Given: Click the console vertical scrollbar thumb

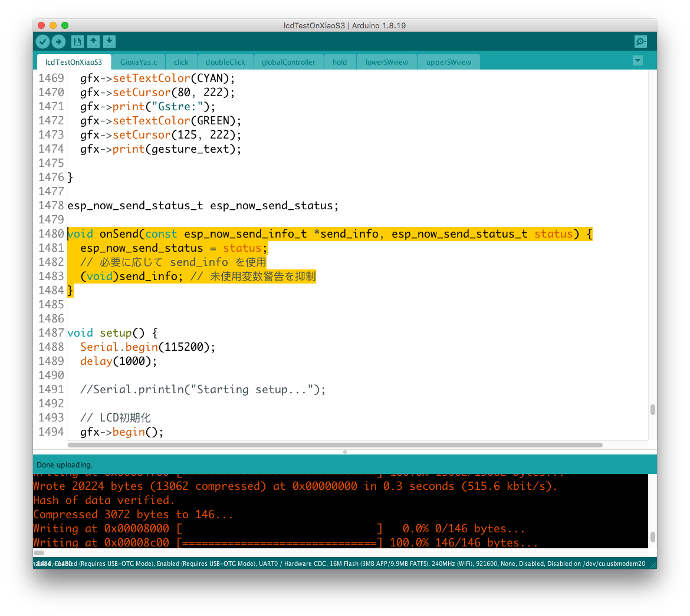Looking at the screenshot, I should click(652, 537).
